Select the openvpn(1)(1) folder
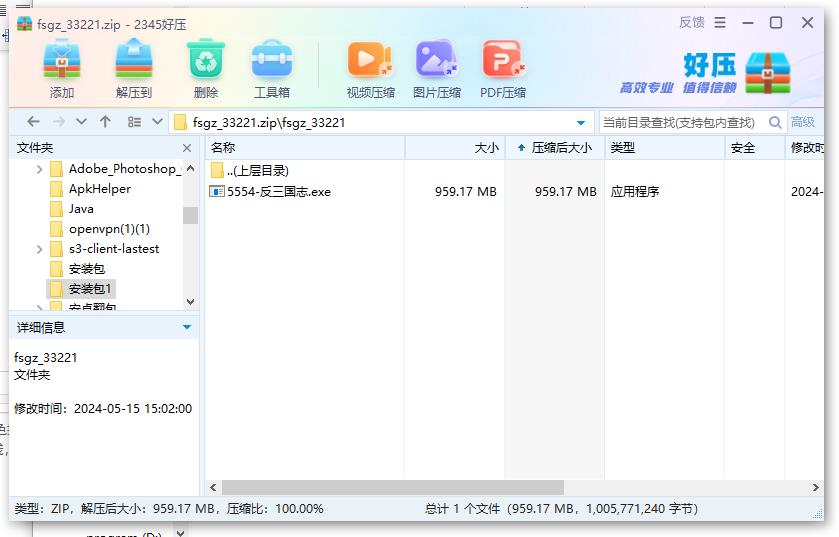Screen dimensions: 839x537 (100, 229)
